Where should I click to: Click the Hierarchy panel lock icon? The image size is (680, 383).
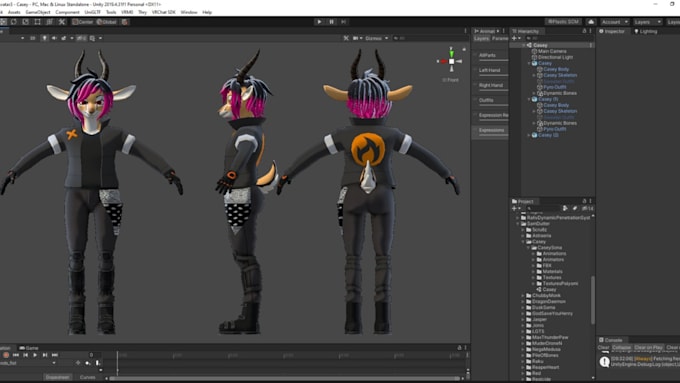[584, 31]
